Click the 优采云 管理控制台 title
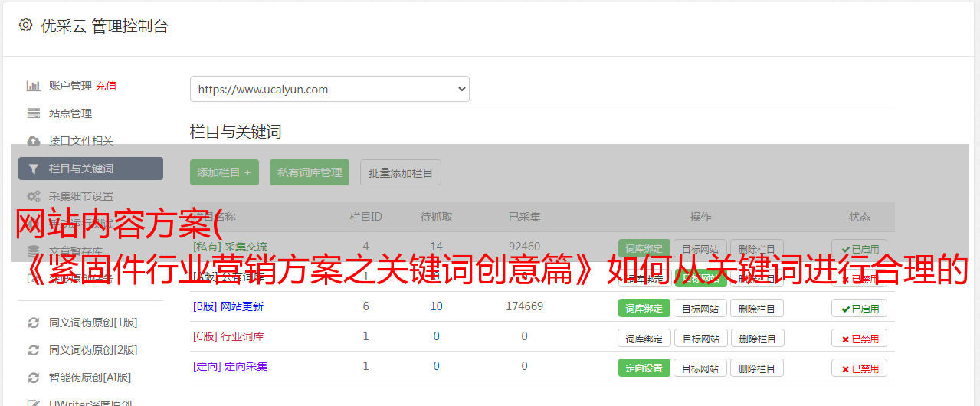Image resolution: width=980 pixels, height=406 pixels. (x=104, y=26)
